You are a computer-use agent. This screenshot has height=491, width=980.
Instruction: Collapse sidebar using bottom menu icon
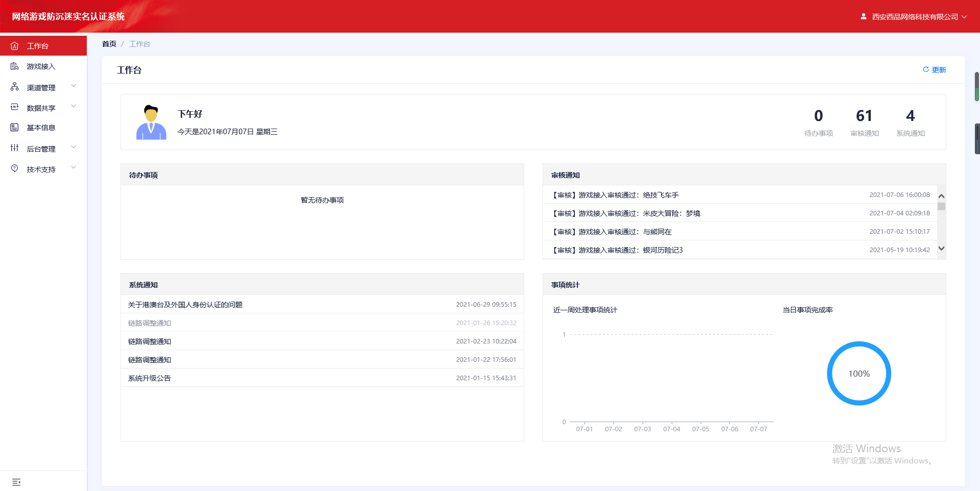pos(16,482)
